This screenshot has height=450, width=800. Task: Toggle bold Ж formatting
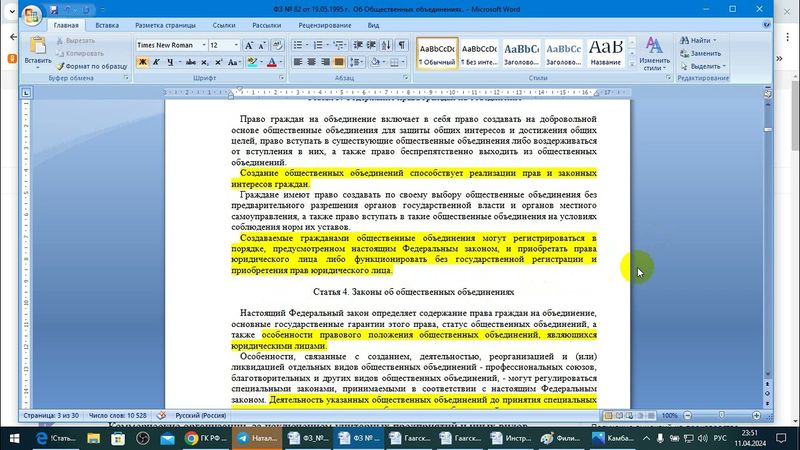[143, 62]
